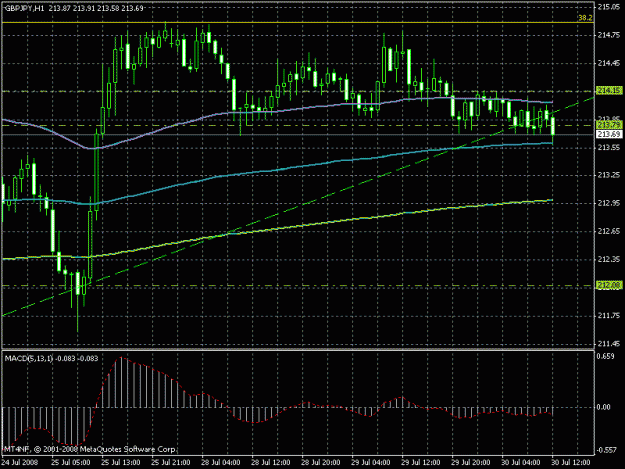Click the 29 Jul 20:00 time label
Viewport: 625px width, 469px height.
click(x=471, y=463)
